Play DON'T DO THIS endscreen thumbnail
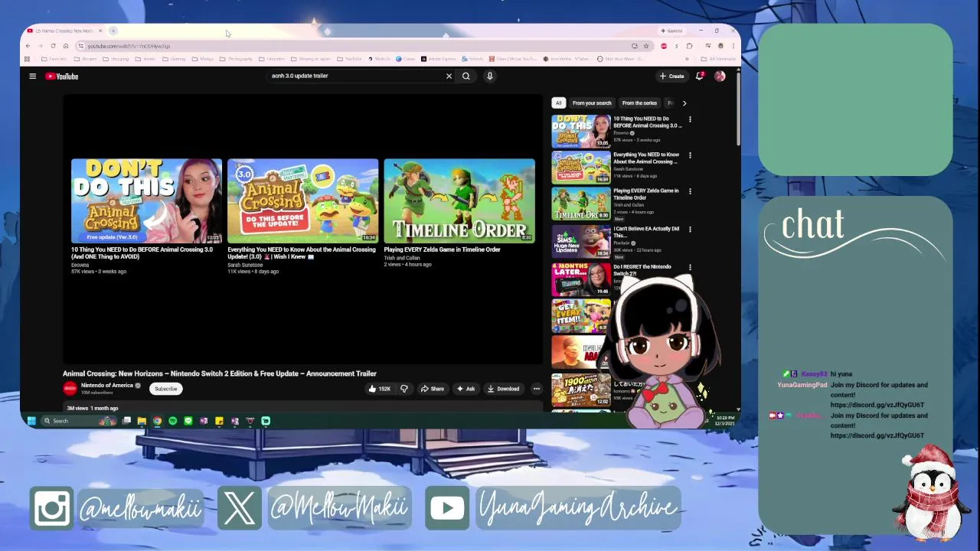This screenshot has height=551, width=980. click(x=146, y=201)
